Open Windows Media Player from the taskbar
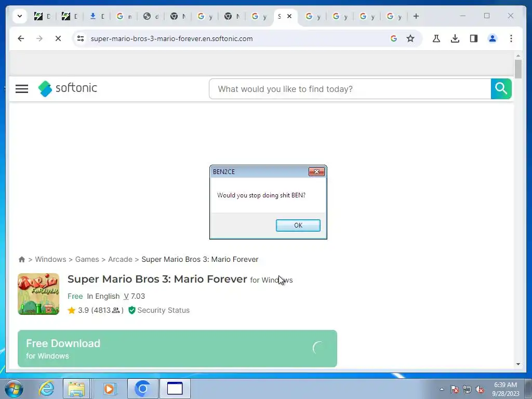This screenshot has height=399, width=532. coord(109,389)
